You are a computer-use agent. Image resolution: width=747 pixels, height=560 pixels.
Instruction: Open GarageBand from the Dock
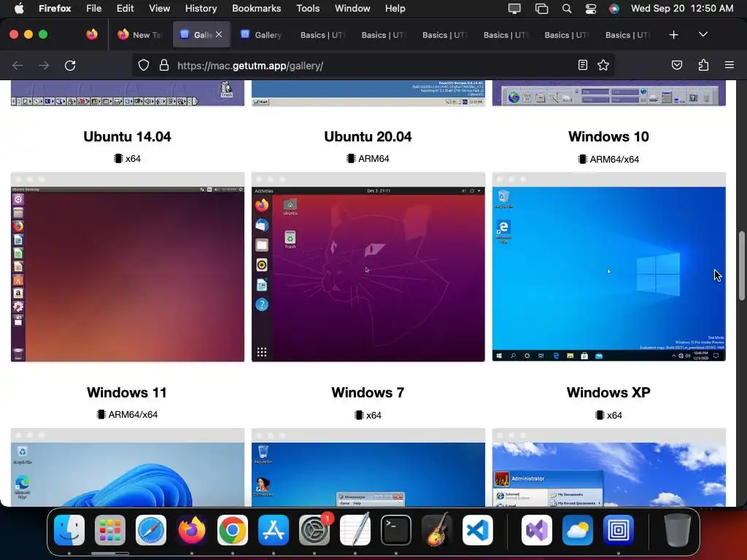click(x=437, y=530)
